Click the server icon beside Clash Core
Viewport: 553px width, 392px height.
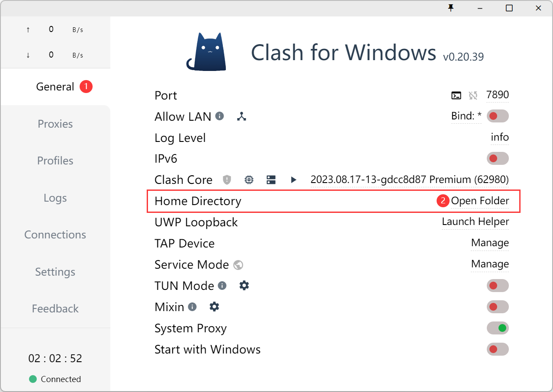271,180
